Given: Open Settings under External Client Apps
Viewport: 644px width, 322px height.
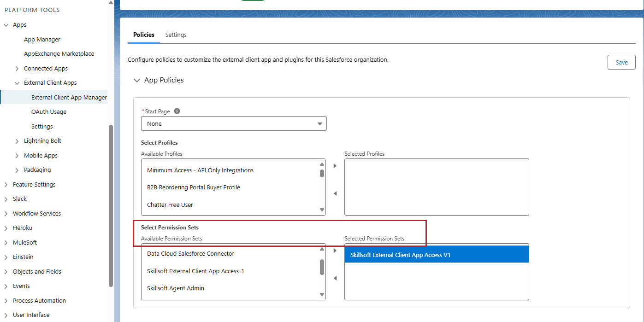Looking at the screenshot, I should coord(42,127).
